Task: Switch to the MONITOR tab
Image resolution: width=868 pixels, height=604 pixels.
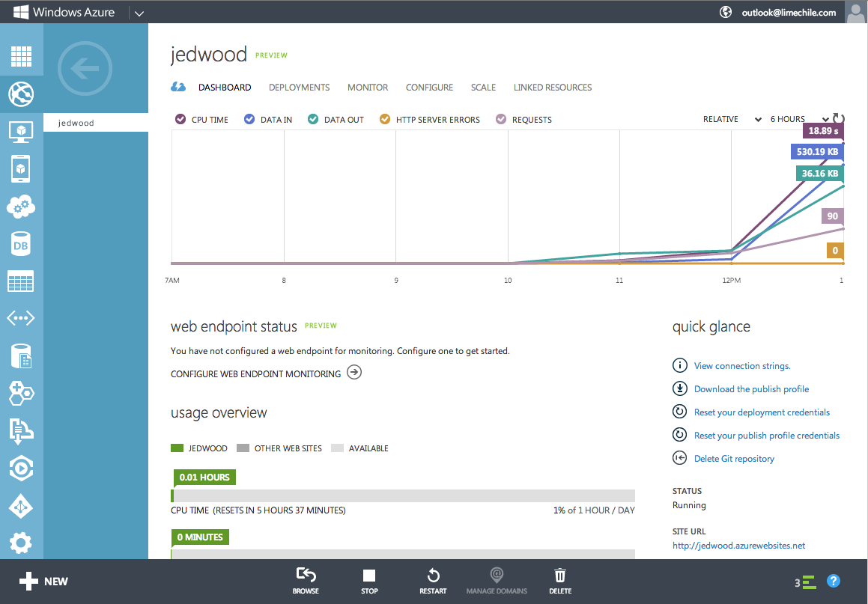Action: pyautogui.click(x=368, y=88)
